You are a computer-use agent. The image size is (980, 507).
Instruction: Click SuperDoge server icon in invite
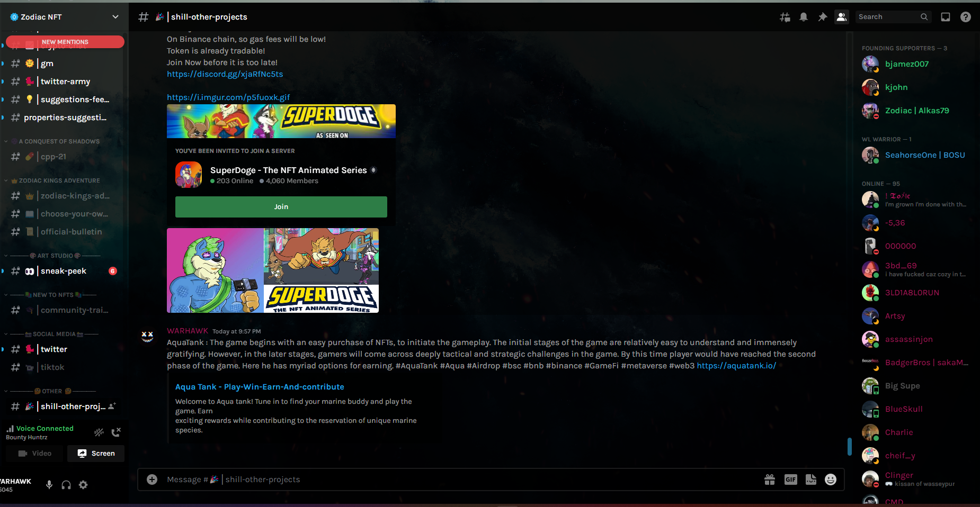[x=189, y=175]
